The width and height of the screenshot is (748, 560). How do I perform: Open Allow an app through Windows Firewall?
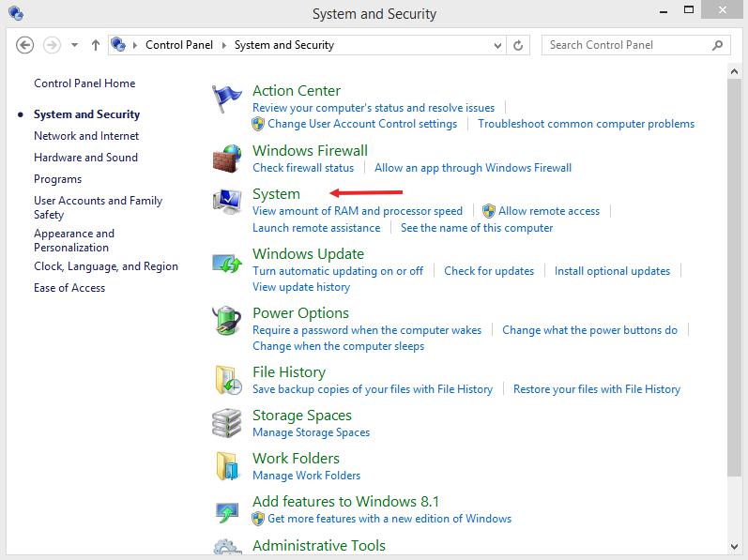pos(473,168)
